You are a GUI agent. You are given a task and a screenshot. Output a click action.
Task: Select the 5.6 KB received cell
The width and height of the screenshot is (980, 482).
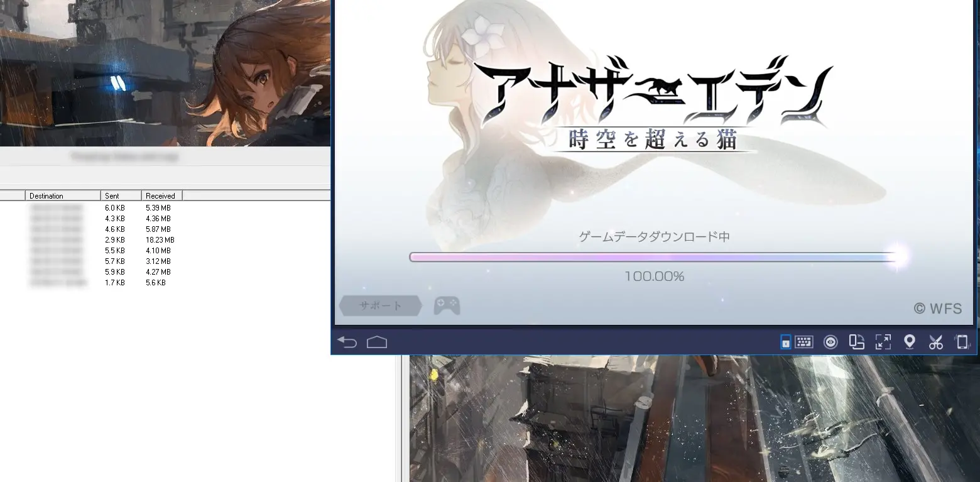(x=156, y=283)
